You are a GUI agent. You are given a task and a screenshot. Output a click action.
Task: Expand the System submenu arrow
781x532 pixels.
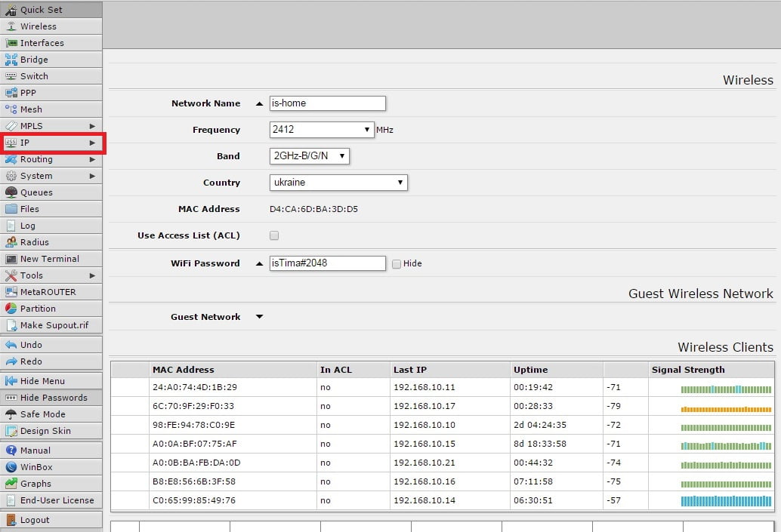click(92, 176)
